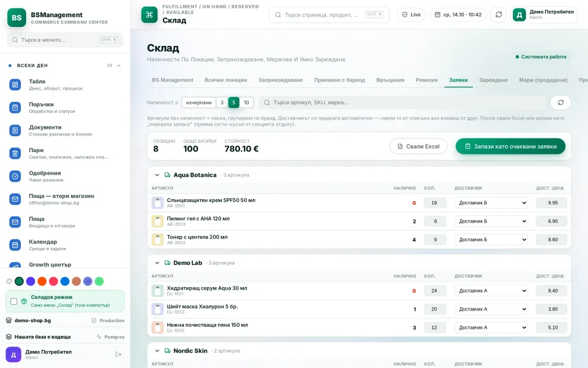Open the Поща inbox icon
Image resolution: width=588 pixels, height=368 pixels.
pyautogui.click(x=15, y=222)
